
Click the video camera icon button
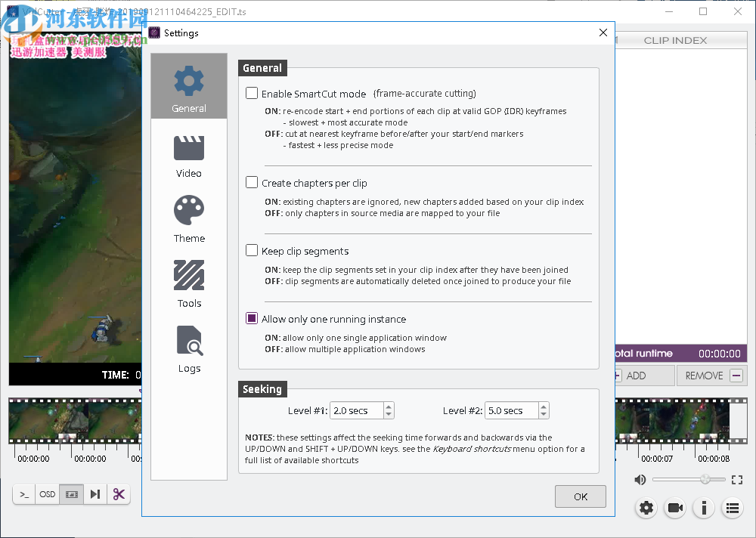click(675, 508)
